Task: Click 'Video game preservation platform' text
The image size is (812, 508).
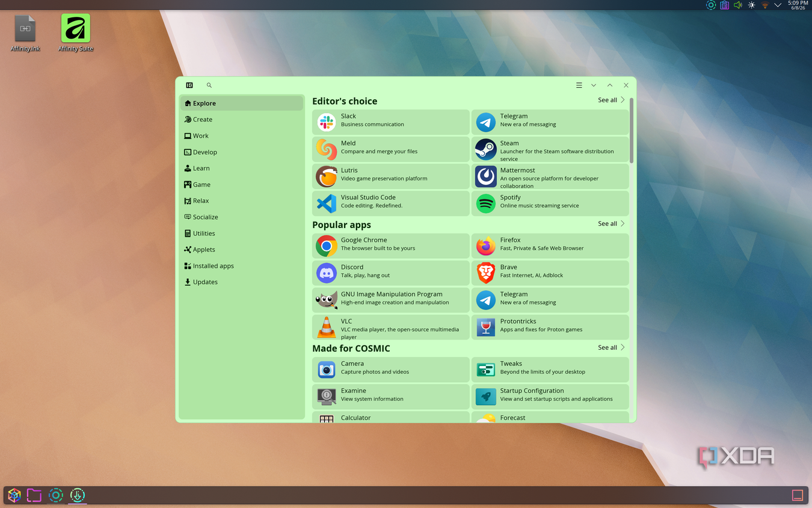Action: point(384,179)
